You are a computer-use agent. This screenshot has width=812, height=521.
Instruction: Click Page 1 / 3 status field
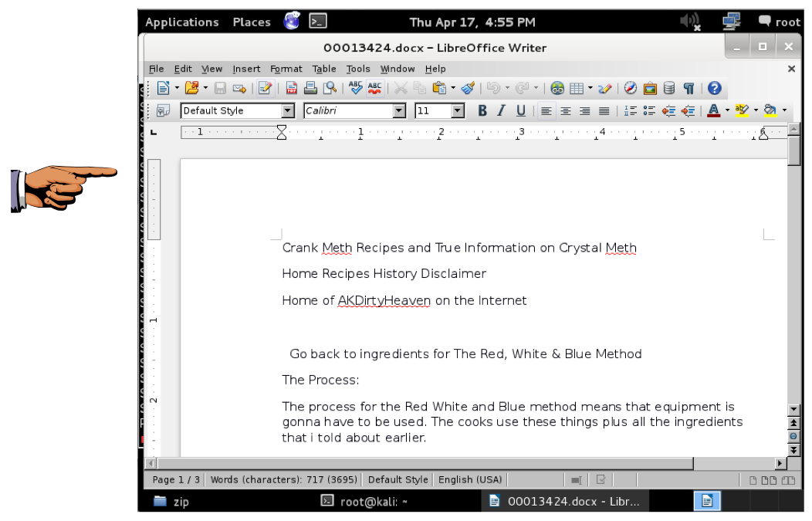click(176, 479)
